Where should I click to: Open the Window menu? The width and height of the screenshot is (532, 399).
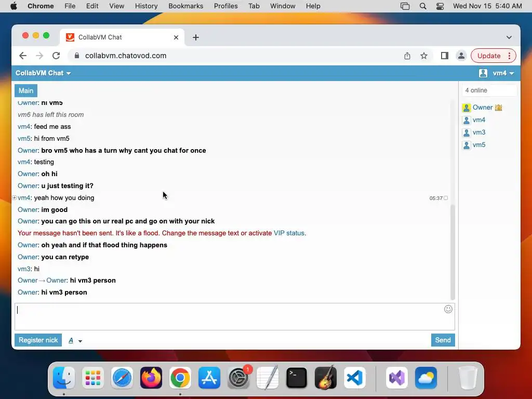point(283,6)
